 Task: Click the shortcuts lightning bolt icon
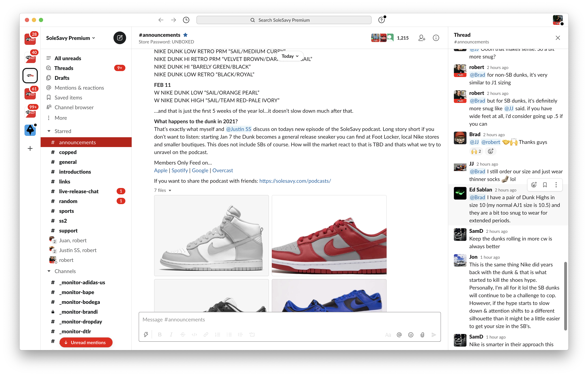tap(146, 335)
